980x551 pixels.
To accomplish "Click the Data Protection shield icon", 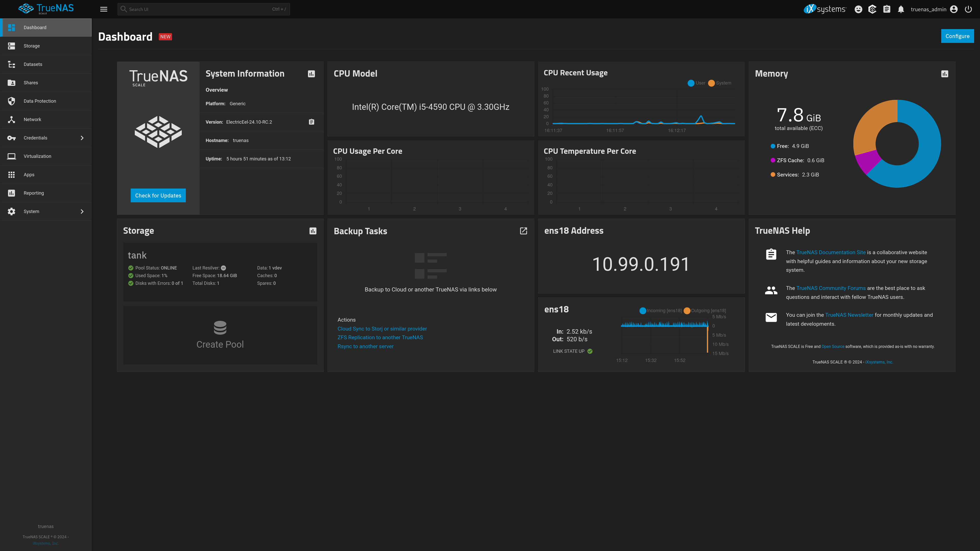I will tap(11, 101).
